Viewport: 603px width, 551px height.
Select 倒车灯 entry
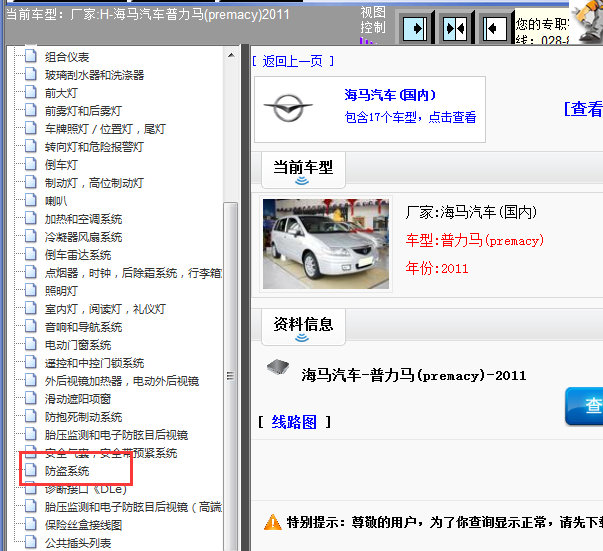click(61, 165)
